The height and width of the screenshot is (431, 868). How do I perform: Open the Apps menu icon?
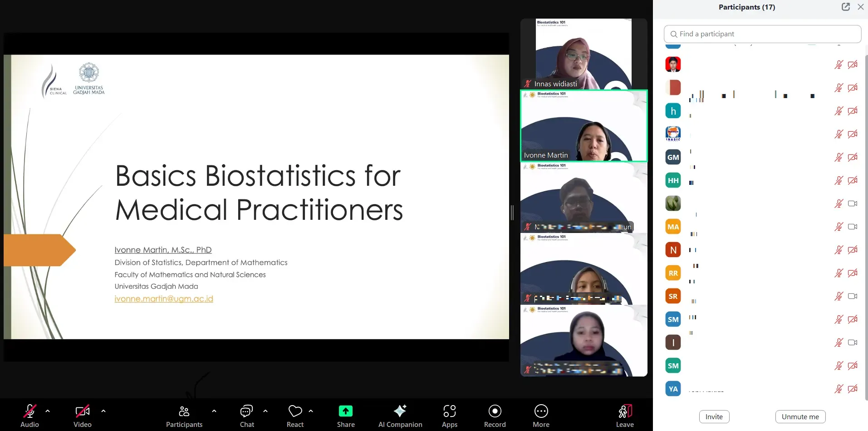449,411
